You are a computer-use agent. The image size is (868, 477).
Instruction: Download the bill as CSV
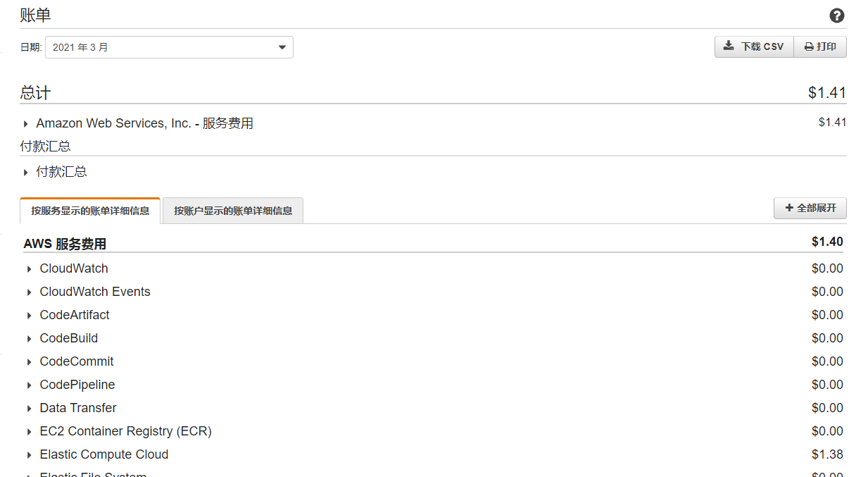click(754, 47)
